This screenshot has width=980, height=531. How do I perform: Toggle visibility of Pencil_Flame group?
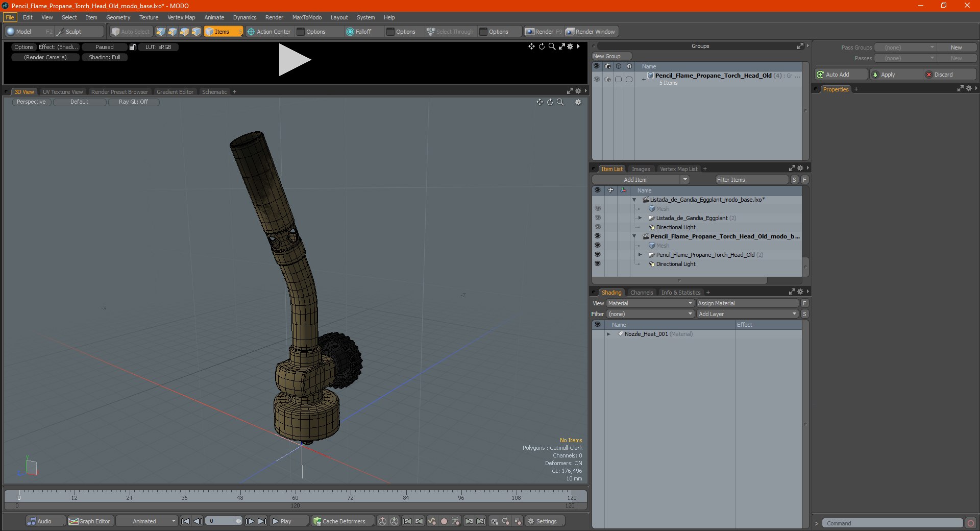click(597, 79)
